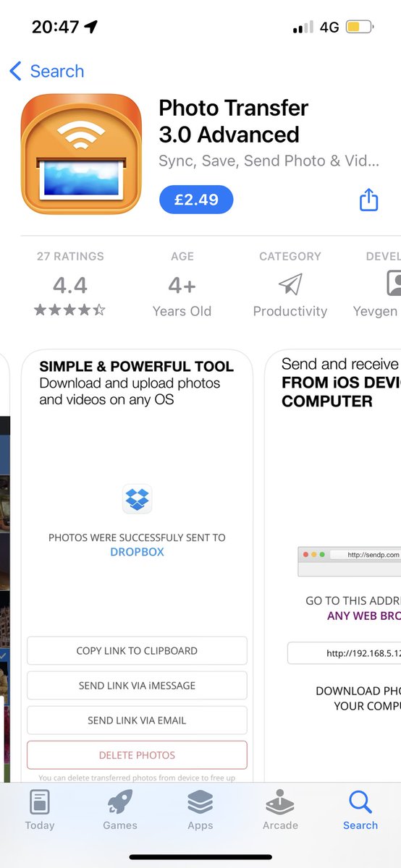Open the Dropbox screenshot preview
Viewport: 401px width, 868px height.
pyautogui.click(x=137, y=566)
